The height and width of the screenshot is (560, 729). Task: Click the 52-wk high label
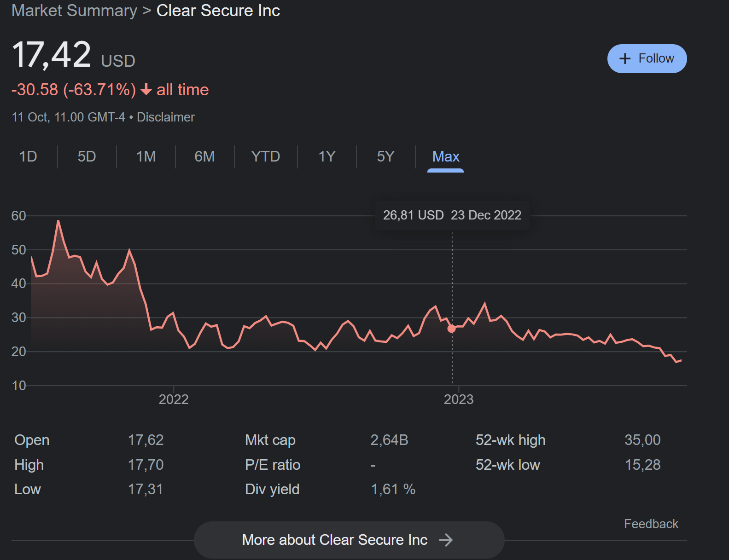coord(510,440)
